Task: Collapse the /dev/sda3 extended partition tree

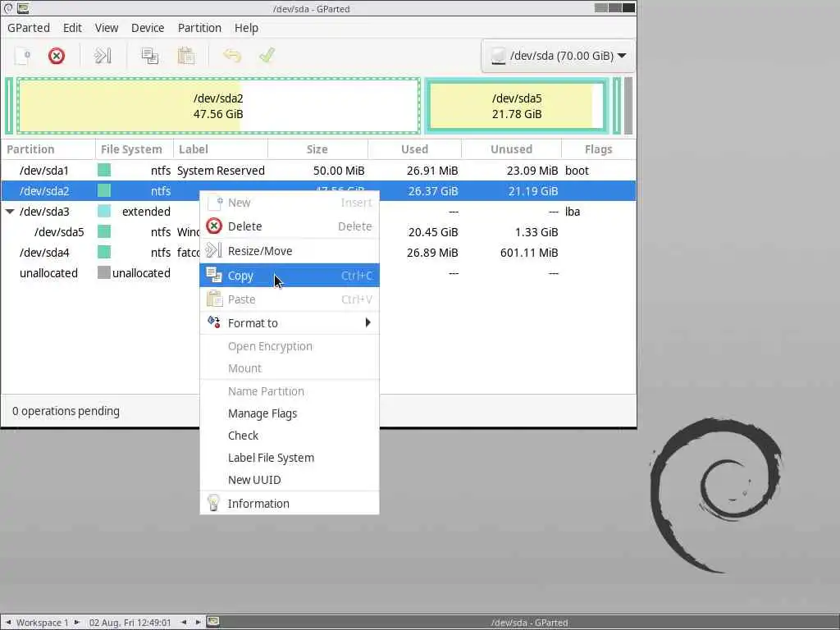Action: pos(10,212)
